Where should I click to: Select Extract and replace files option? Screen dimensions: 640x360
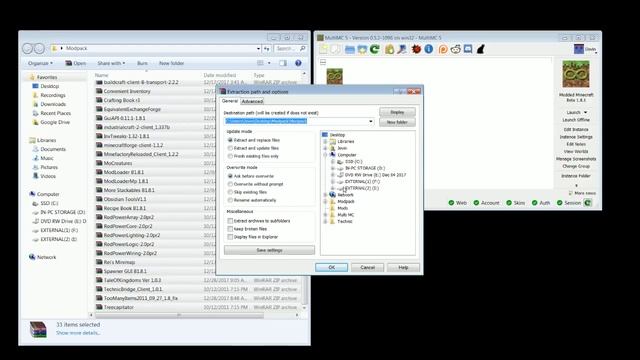point(230,140)
